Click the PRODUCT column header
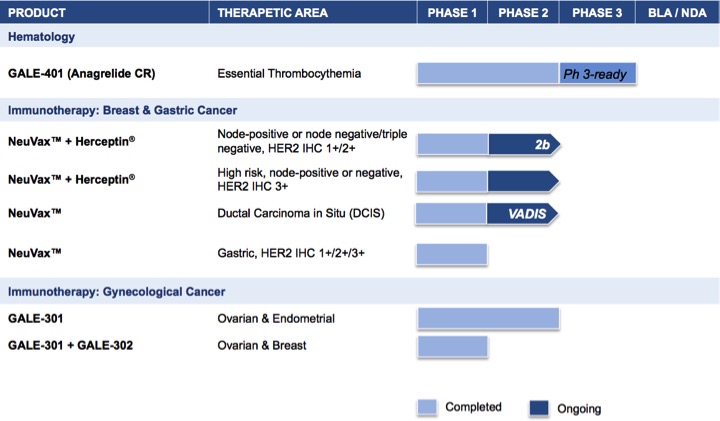 click(x=37, y=12)
